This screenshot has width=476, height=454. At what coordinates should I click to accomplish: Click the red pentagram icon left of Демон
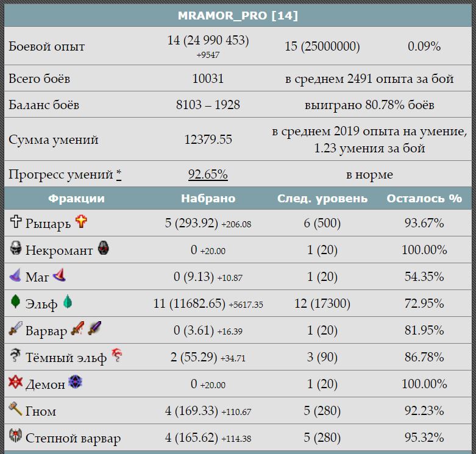pos(16,383)
